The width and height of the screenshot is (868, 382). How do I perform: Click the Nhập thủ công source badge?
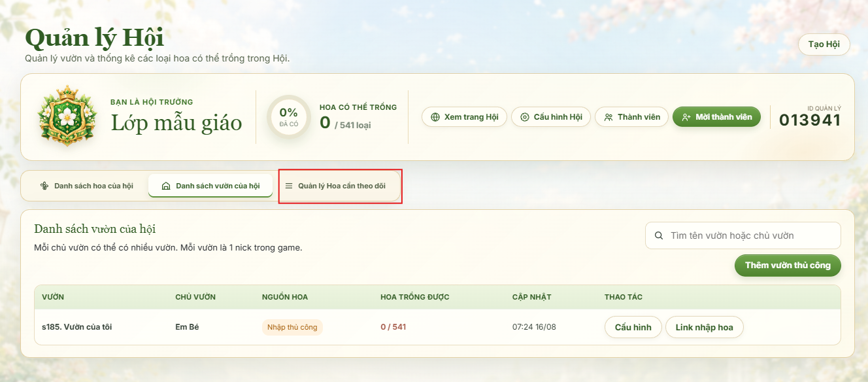[x=292, y=327]
